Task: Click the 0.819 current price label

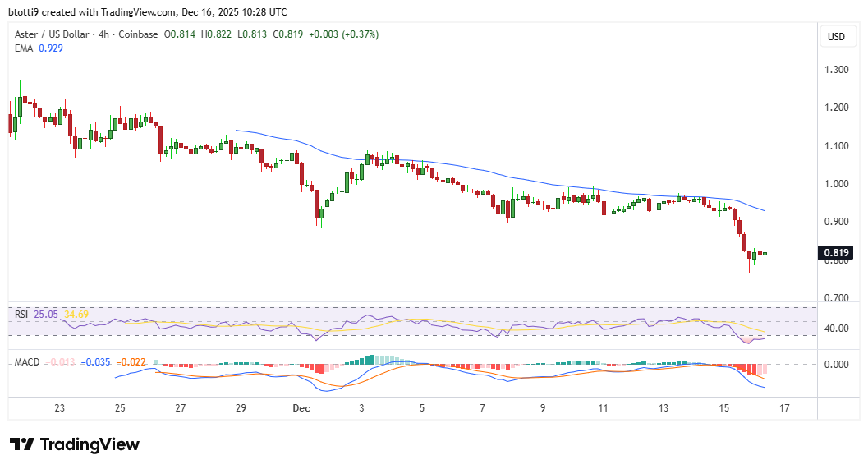Action: 836,253
